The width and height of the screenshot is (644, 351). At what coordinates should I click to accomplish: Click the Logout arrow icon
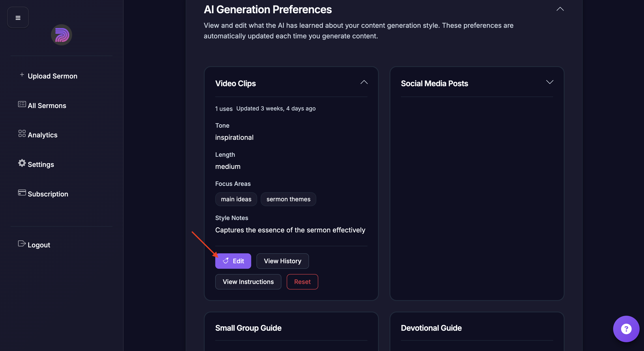pos(22,243)
